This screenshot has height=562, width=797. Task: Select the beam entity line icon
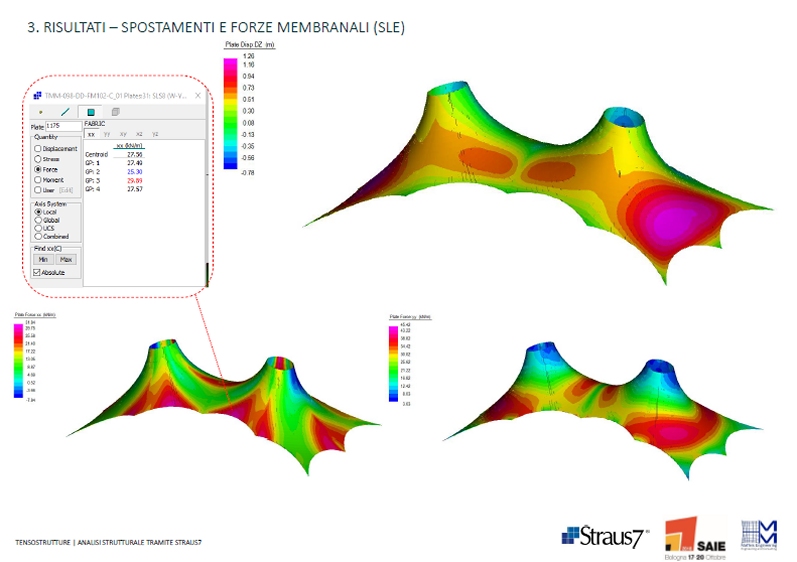[x=66, y=112]
